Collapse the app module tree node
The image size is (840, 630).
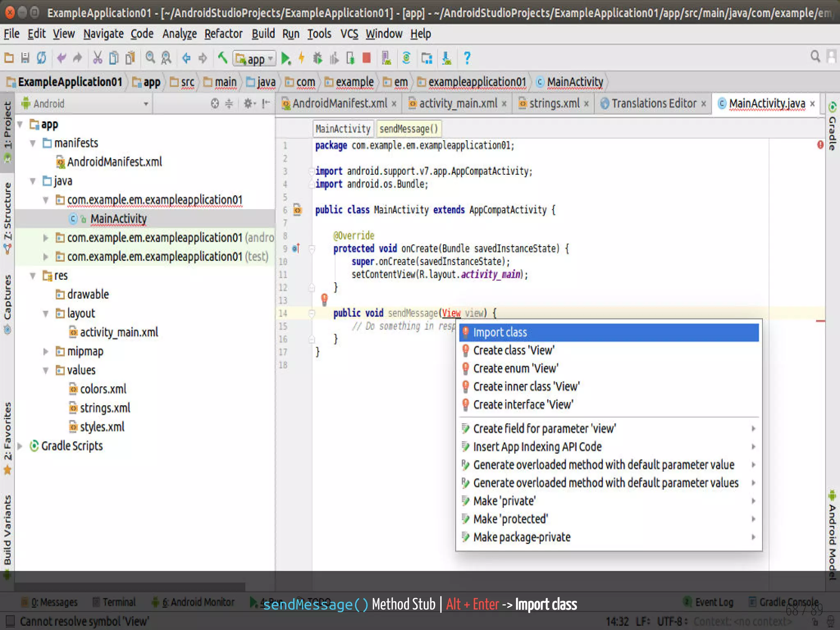20,124
